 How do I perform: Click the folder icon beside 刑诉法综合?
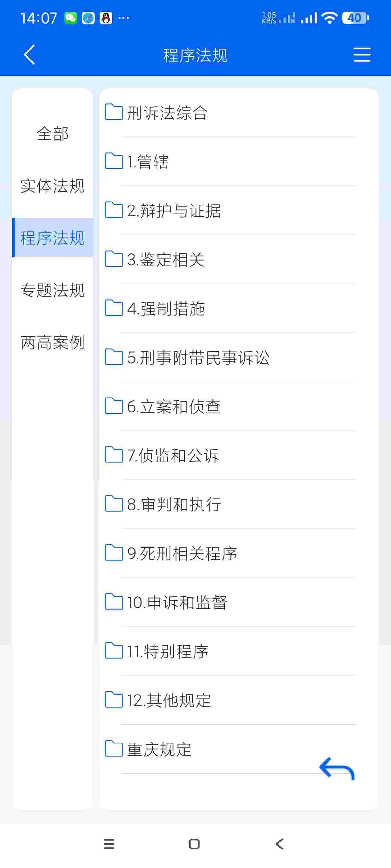[114, 112]
